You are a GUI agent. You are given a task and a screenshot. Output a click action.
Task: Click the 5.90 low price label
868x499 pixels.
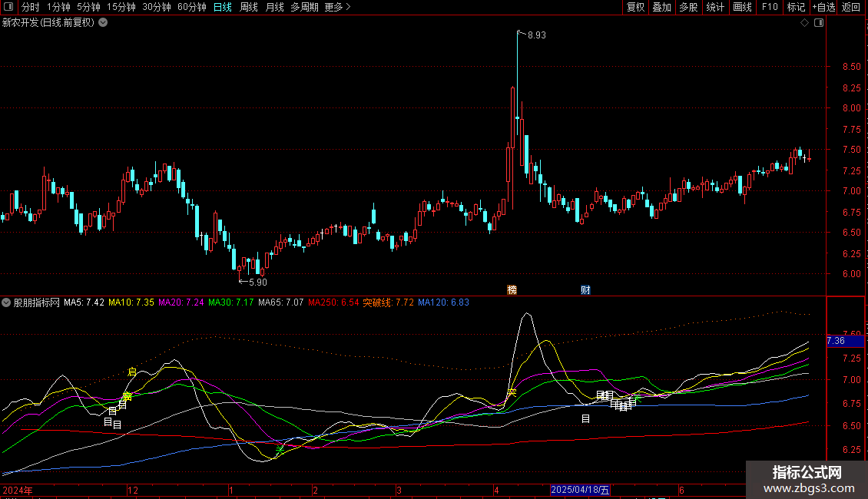258,283
